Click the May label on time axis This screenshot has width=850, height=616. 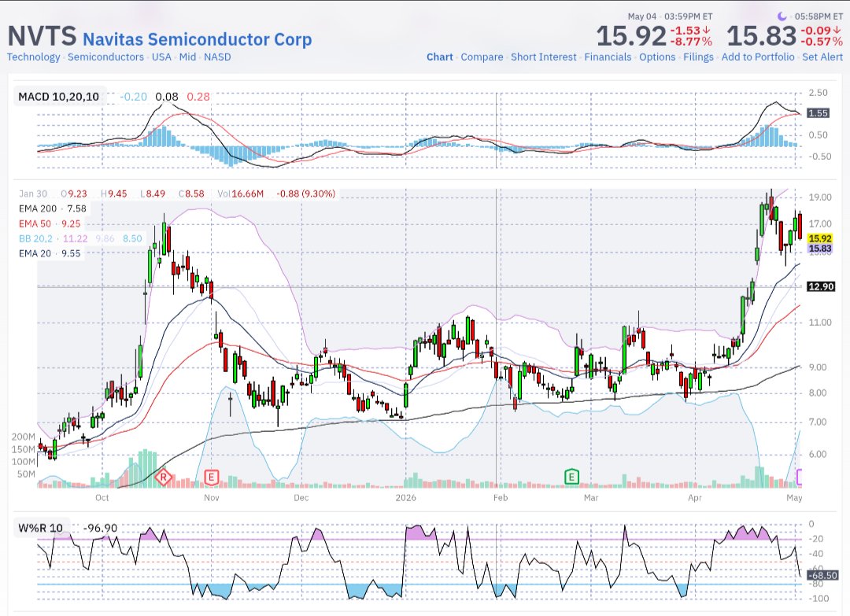(x=794, y=497)
